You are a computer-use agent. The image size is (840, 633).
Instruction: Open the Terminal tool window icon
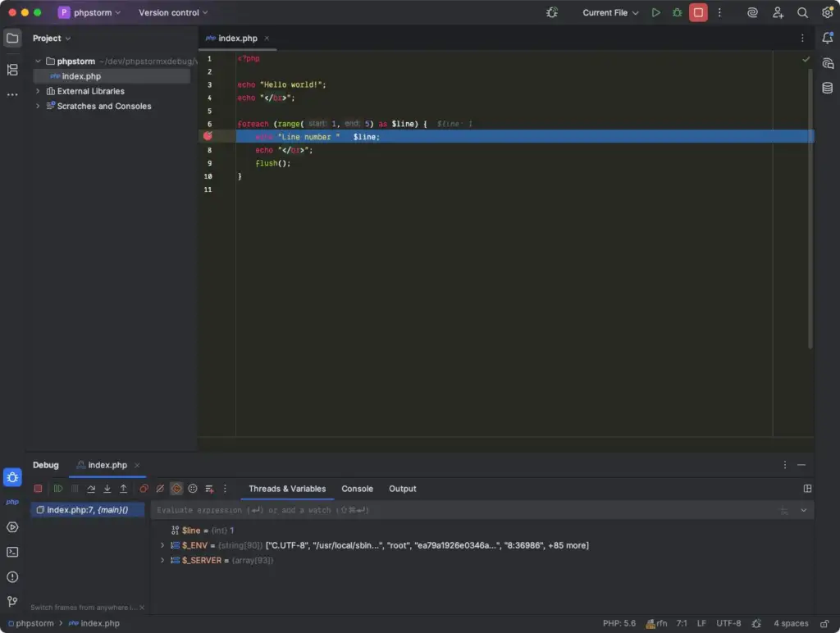pos(12,552)
